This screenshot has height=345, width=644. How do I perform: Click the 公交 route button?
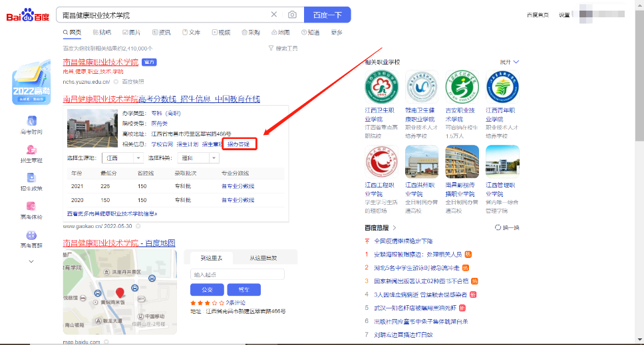click(x=207, y=290)
